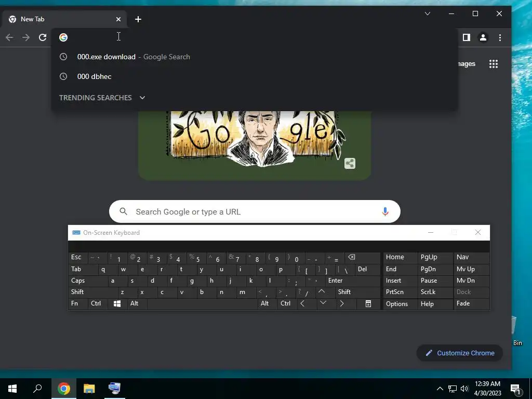This screenshot has width=532, height=399.
Task: Tap Esc on the On-Screen Keyboard
Action: (x=78, y=258)
